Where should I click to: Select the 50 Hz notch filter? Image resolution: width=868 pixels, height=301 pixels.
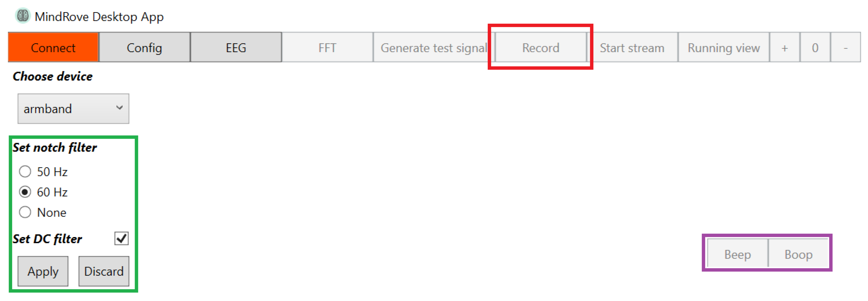(x=25, y=171)
